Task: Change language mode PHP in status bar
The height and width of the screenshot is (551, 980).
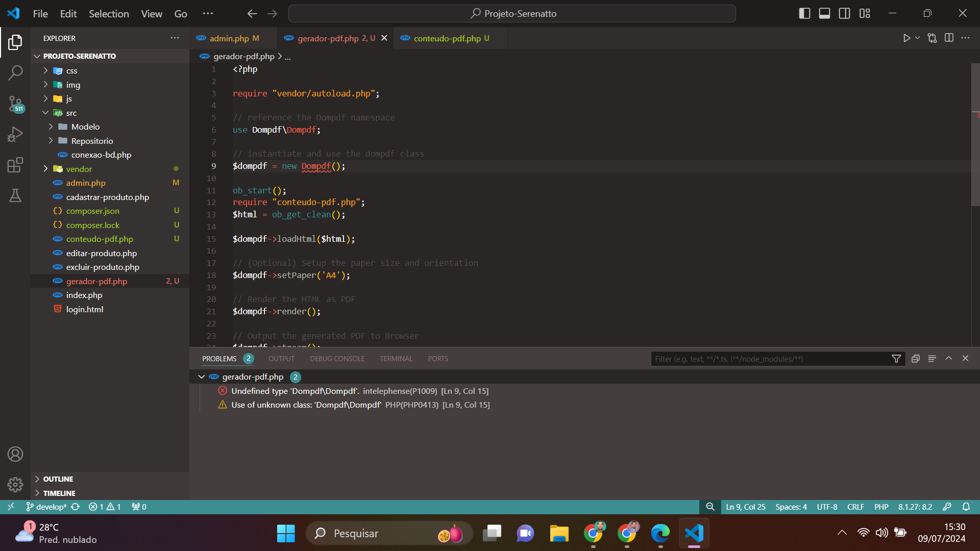Action: click(x=881, y=507)
